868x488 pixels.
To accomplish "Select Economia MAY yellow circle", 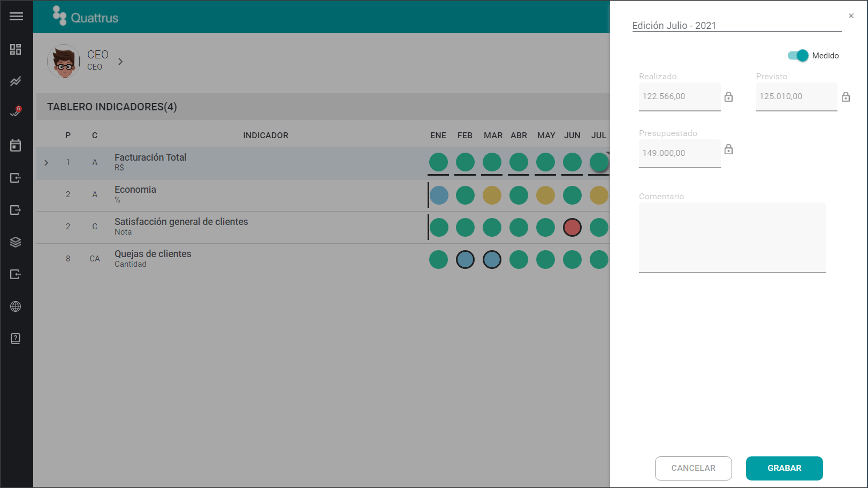I will (x=545, y=195).
